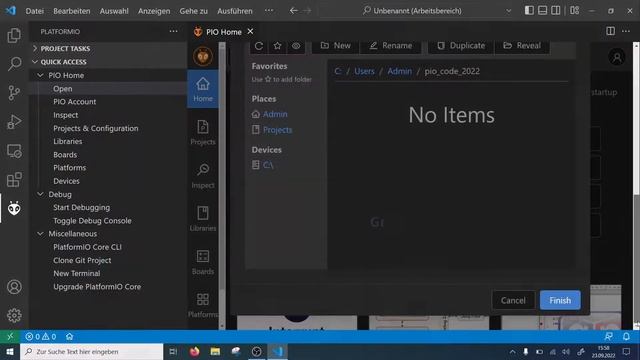Toggle hidden files with eye icon
Viewport: 640px width, 360px height.
(296, 46)
